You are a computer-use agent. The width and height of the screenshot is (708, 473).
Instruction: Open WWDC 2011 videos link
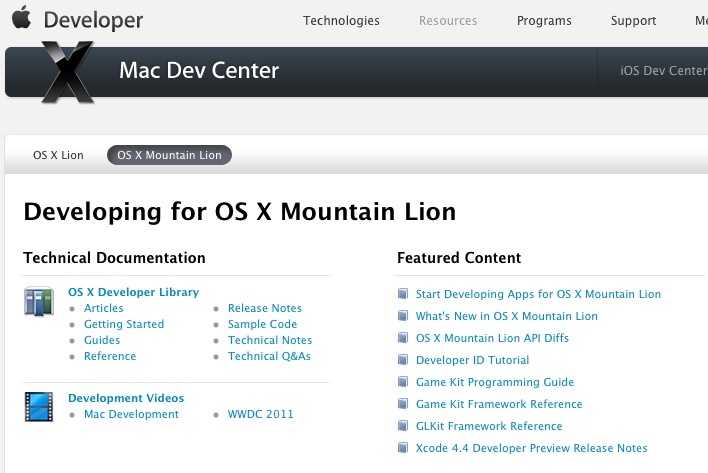[261, 414]
